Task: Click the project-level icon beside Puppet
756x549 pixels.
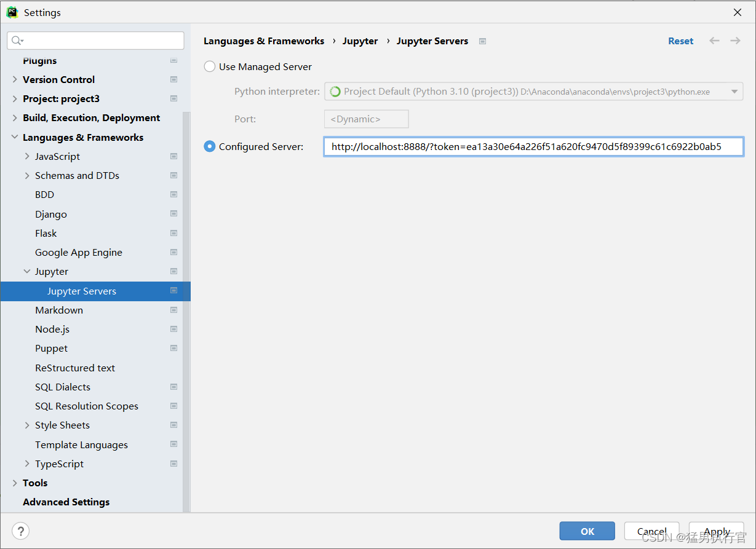Action: click(x=173, y=348)
